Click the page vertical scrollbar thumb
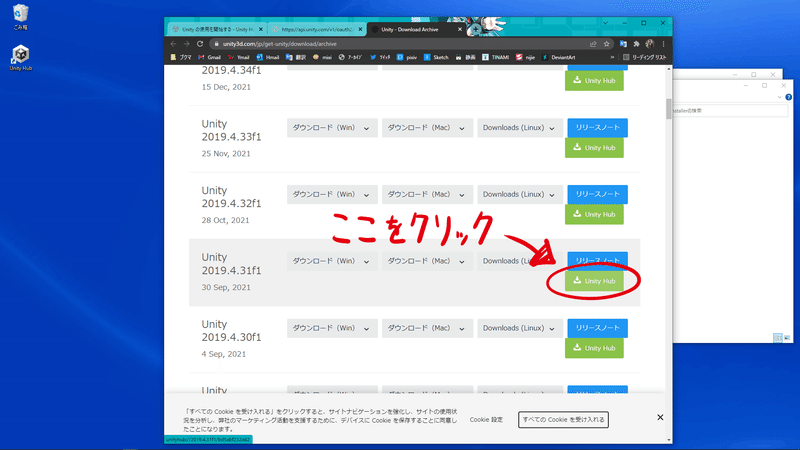This screenshot has width=800, height=450. [669, 108]
